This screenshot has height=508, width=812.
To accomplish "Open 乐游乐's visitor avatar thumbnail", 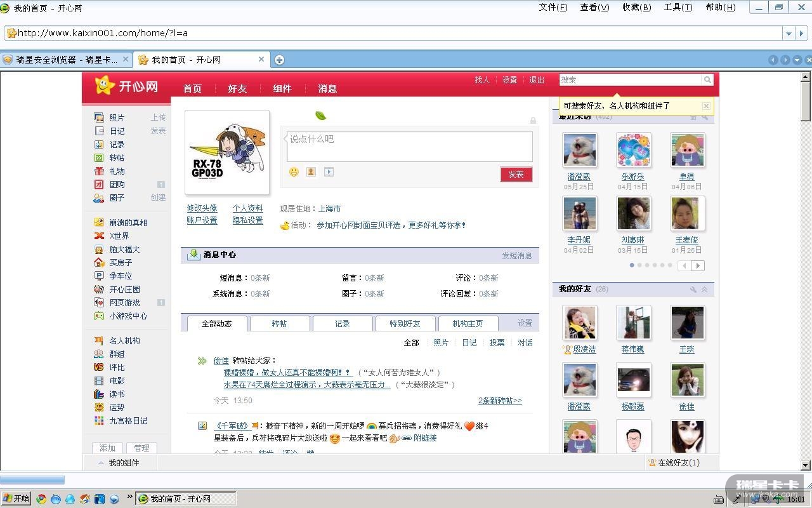I will point(633,150).
